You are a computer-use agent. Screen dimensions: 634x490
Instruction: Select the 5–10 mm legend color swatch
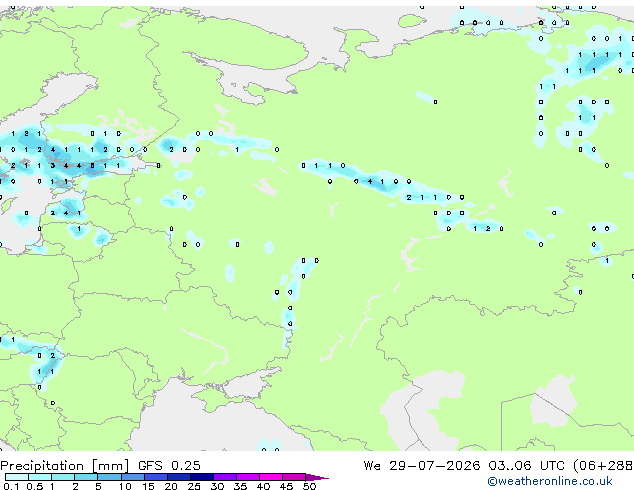click(109, 477)
